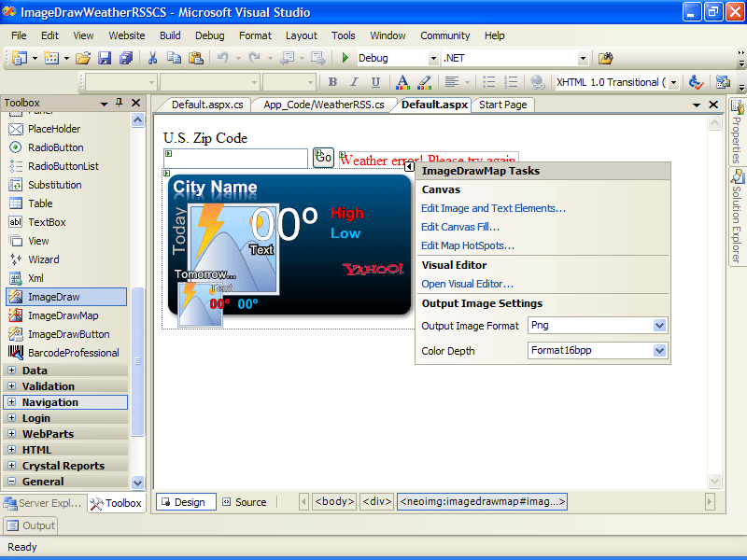This screenshot has height=560, width=747.
Task: Click Edit Image and Text Elements link
Action: pyautogui.click(x=494, y=208)
